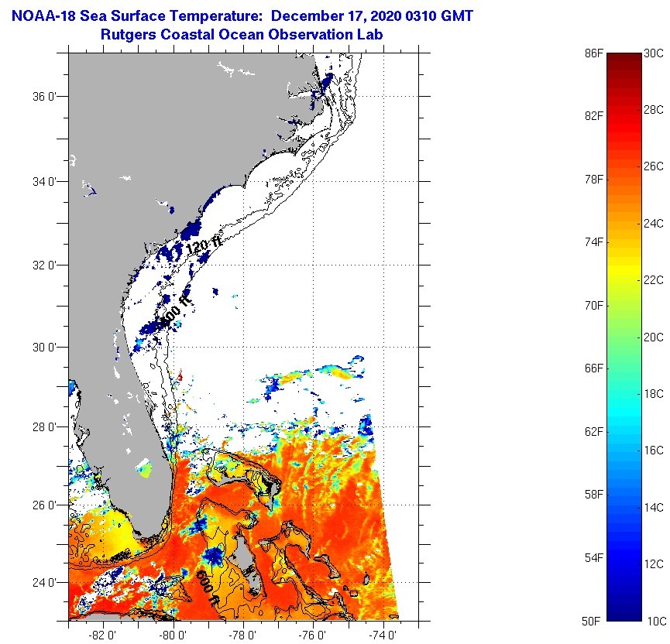
Task: Click the 30C legend label
Action: [654, 53]
